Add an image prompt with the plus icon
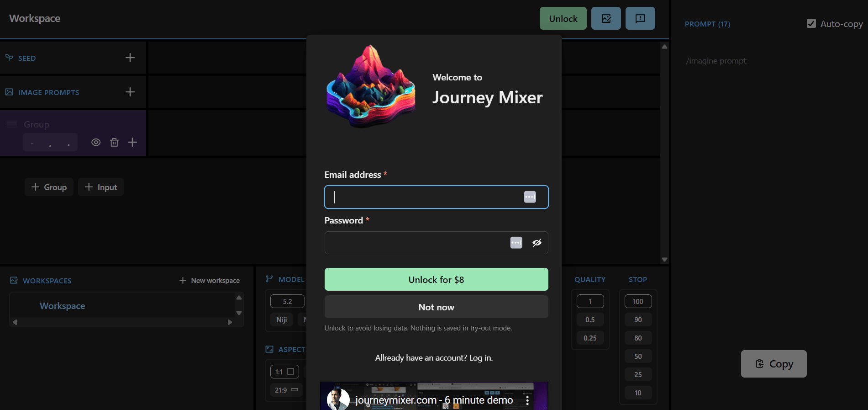The height and width of the screenshot is (410, 868). pos(130,92)
